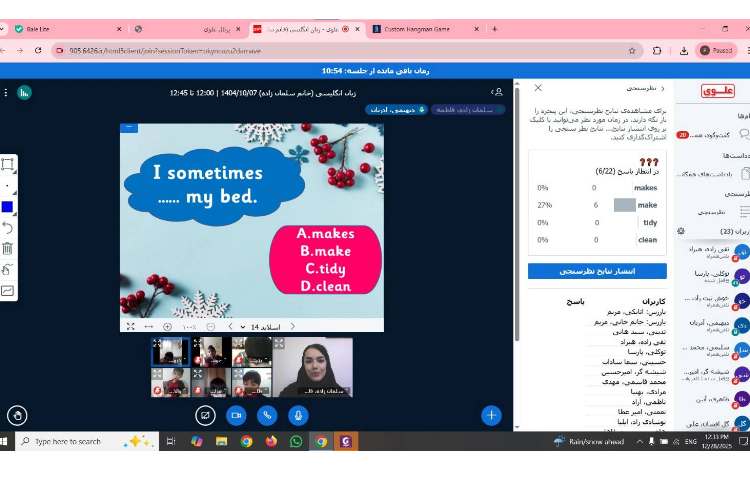The height and width of the screenshot is (480, 750).
Task: Click the teacher's webcam video thumbnail
Action: (313, 367)
